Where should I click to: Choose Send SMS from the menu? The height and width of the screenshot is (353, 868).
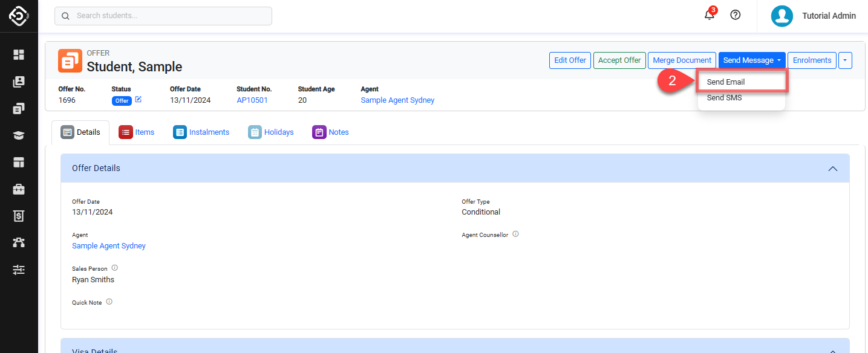point(724,98)
